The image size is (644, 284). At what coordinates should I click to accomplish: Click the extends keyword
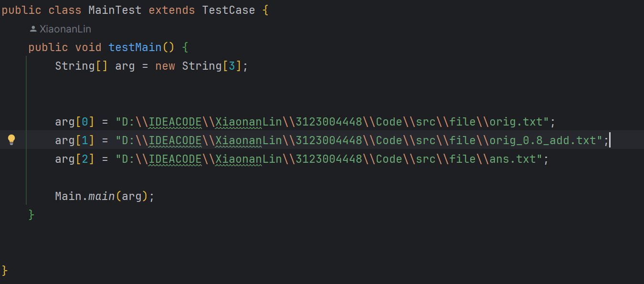[172, 11]
